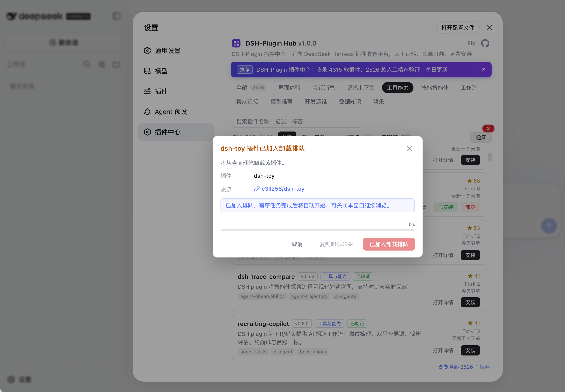Click the dsh-trace-compare plugin title

pos(266,277)
